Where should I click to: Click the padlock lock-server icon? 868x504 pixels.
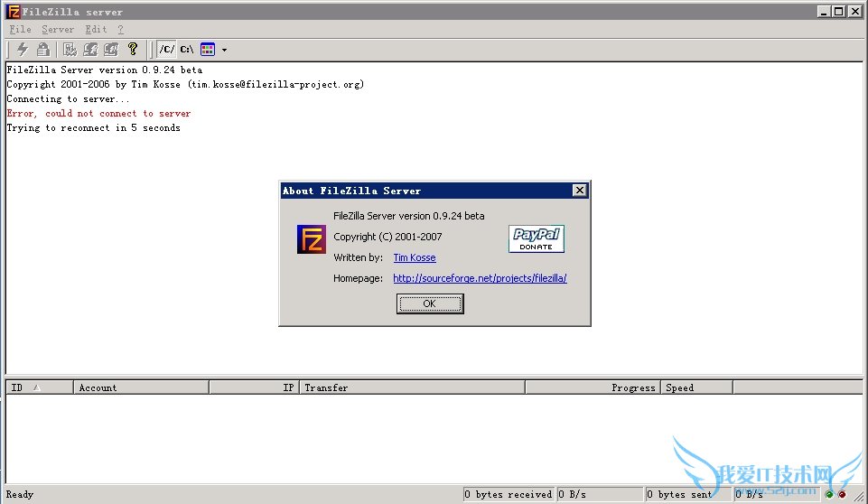[x=42, y=50]
